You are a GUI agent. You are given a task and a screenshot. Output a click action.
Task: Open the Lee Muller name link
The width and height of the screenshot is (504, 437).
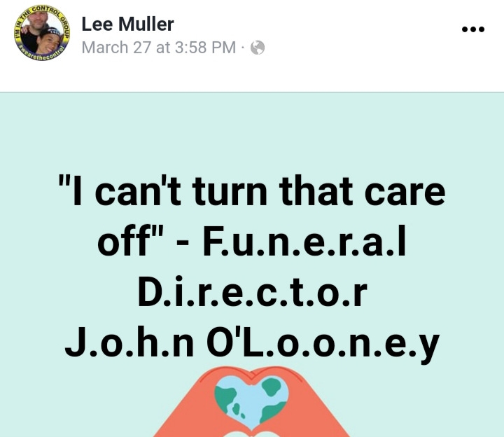[127, 24]
